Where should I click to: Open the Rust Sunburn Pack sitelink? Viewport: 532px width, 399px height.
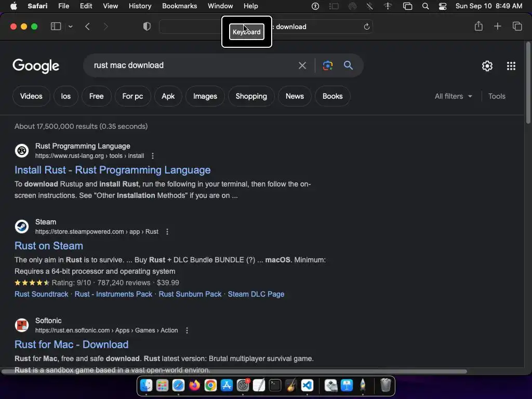click(x=190, y=294)
